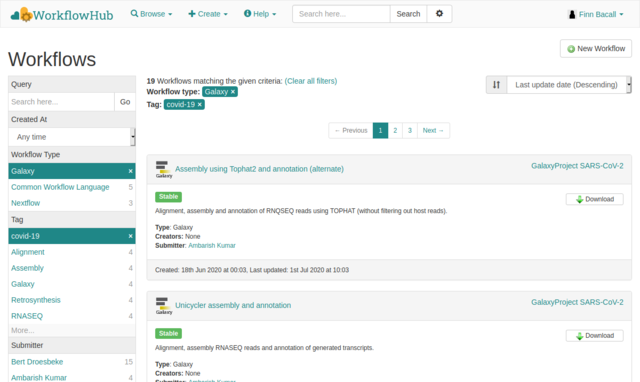640x382 pixels.
Task: Click the Next page button
Action: click(433, 131)
